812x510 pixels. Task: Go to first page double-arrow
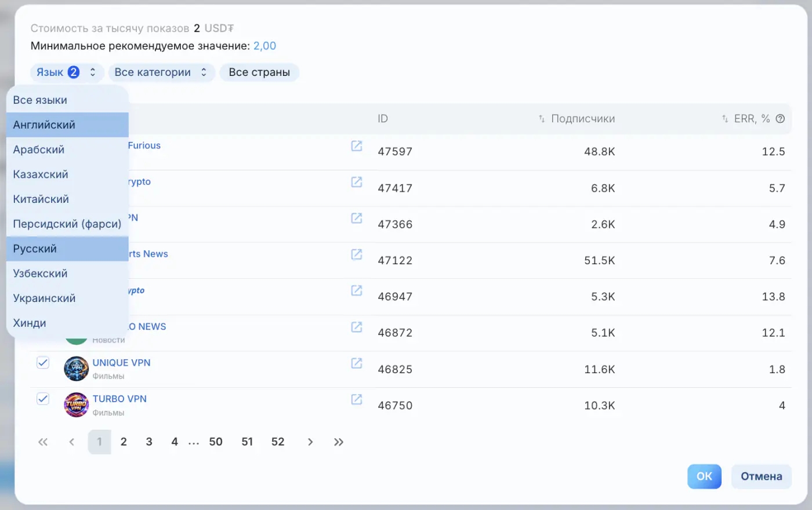pos(43,442)
